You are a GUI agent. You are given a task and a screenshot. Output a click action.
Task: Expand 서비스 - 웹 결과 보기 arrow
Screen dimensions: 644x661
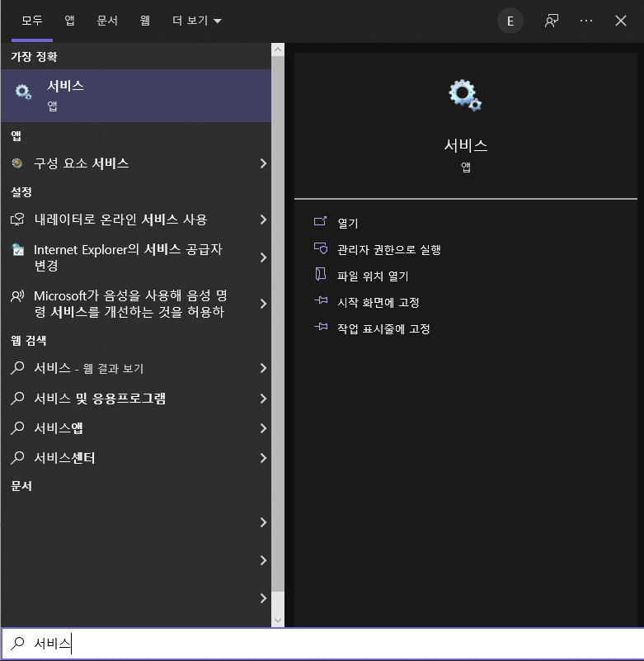coord(263,368)
